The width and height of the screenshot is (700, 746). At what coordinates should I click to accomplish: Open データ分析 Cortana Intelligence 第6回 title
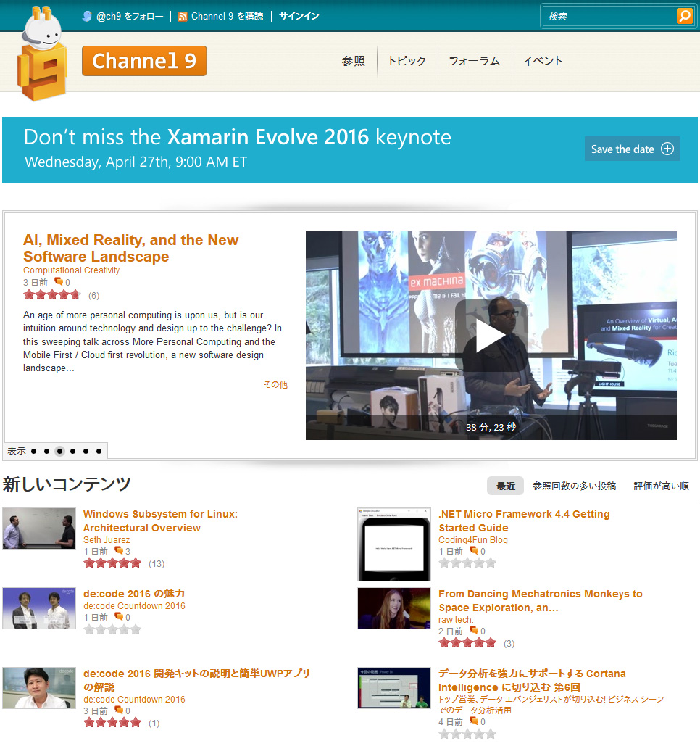click(532, 680)
